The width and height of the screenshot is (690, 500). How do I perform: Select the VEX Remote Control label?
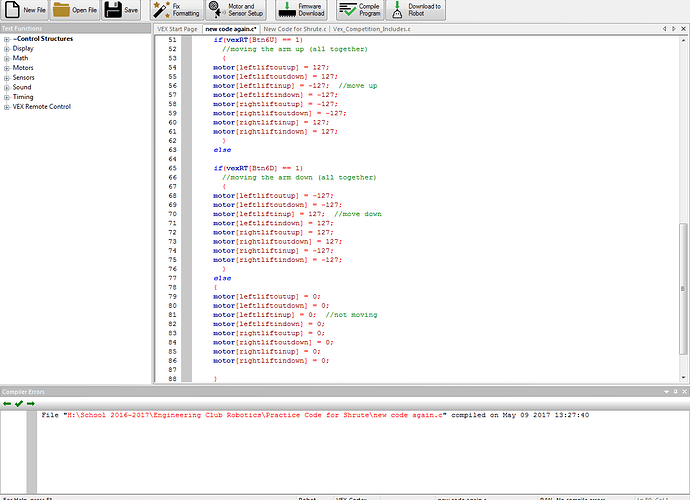(x=41, y=107)
